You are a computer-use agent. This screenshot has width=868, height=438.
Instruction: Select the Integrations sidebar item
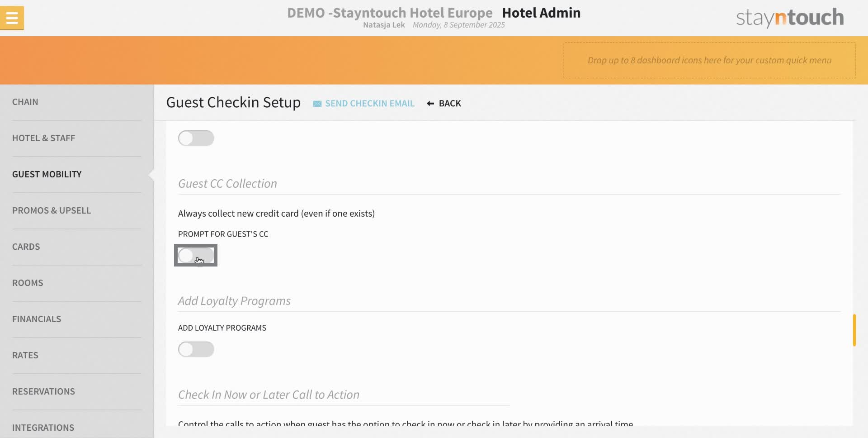click(x=43, y=427)
